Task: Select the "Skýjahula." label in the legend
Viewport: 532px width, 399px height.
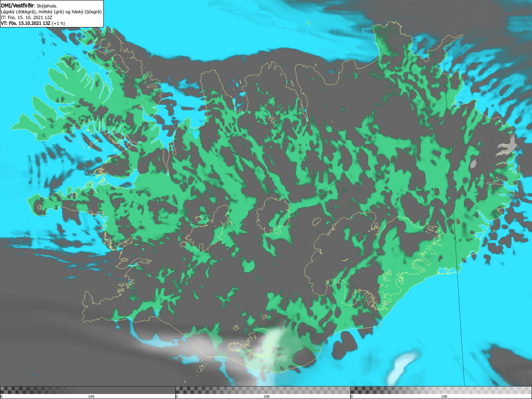Action: [46, 6]
